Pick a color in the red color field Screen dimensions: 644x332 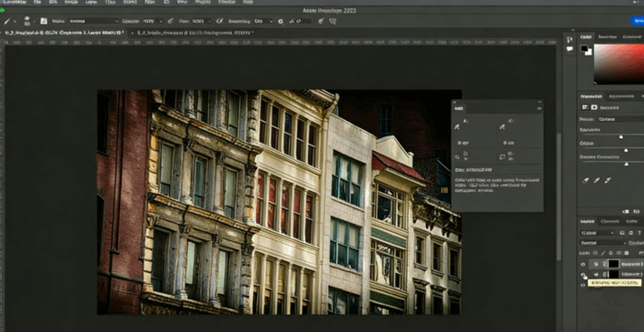coord(619,64)
